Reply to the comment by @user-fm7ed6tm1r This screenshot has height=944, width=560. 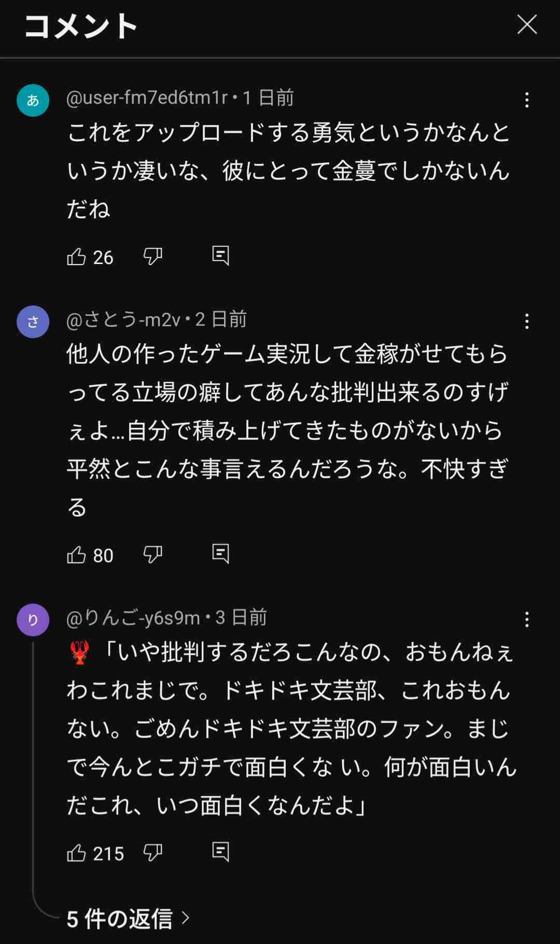tap(220, 256)
